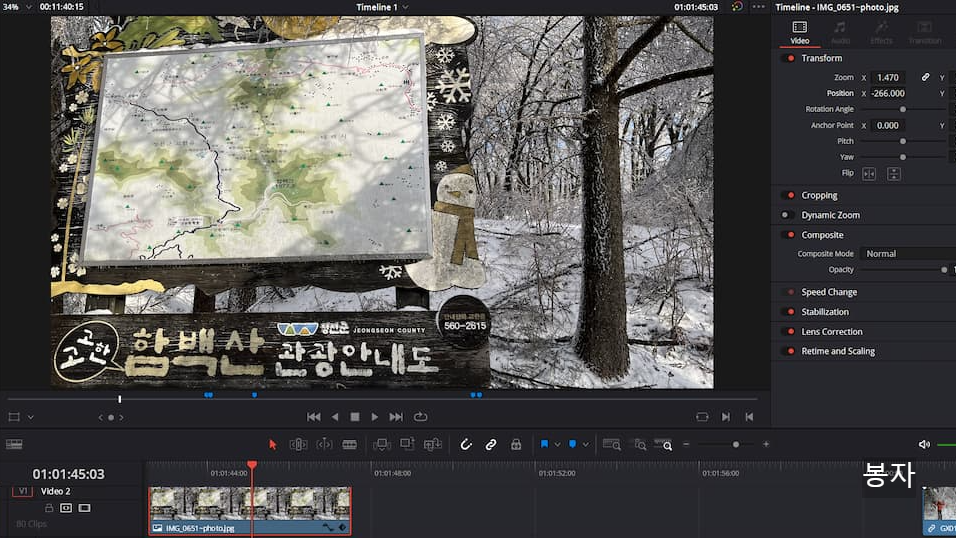Image resolution: width=956 pixels, height=538 pixels.
Task: Disable the Video 2 track visibility
Action: pos(84,508)
